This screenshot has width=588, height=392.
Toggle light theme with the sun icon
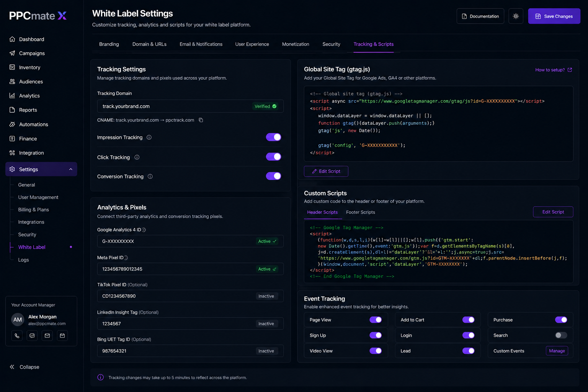[x=516, y=16]
